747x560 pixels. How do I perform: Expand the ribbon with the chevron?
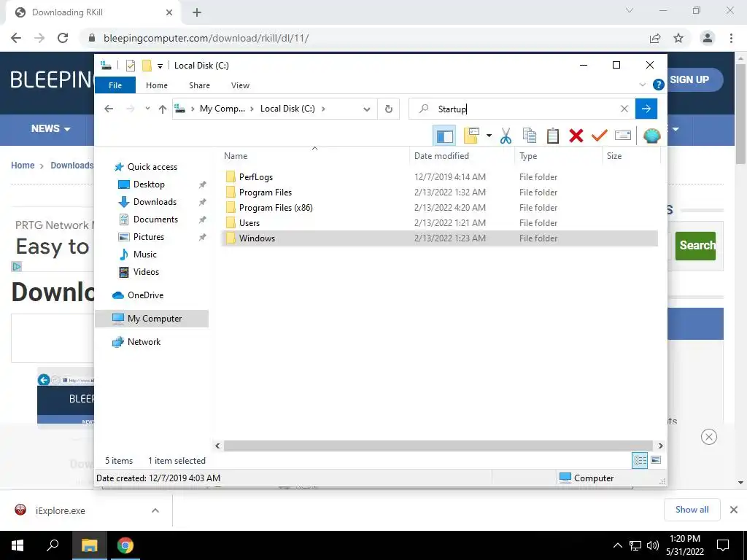642,85
